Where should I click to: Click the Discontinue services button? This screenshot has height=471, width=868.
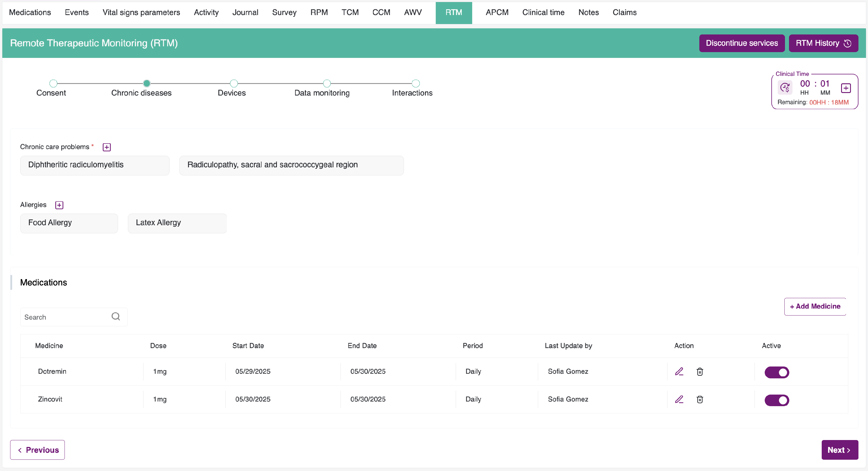click(x=742, y=43)
